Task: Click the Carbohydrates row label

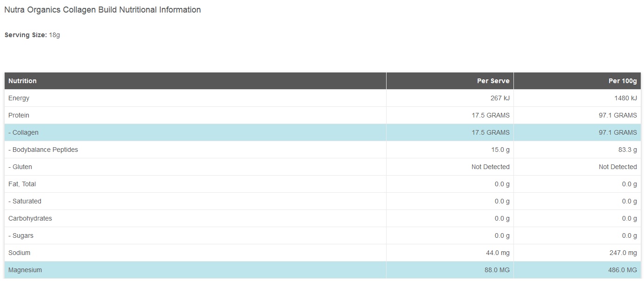Action: [x=30, y=218]
